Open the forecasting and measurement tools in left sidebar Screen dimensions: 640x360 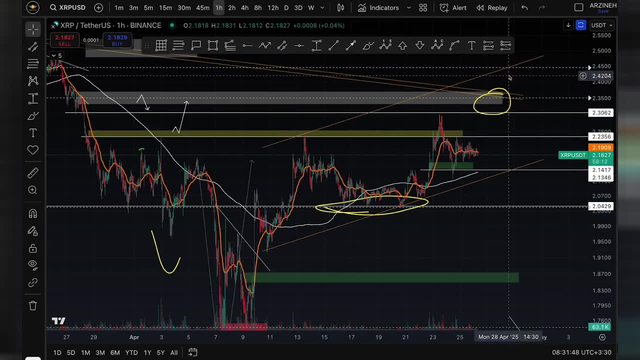coord(33,98)
